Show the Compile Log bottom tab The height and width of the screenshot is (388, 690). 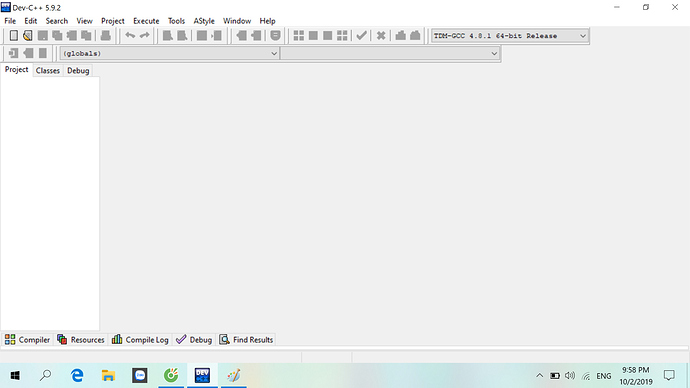[140, 340]
